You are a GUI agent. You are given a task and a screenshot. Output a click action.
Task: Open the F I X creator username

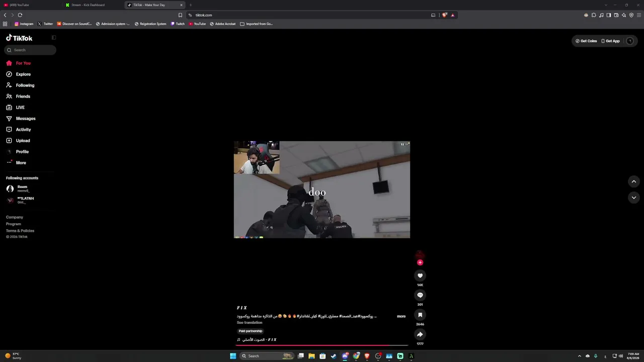click(242, 308)
